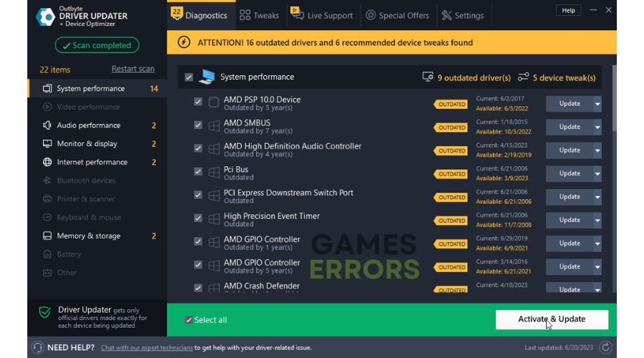This screenshot has width=644, height=358.
Task: Open the Live Support tab
Action: coord(323,15)
